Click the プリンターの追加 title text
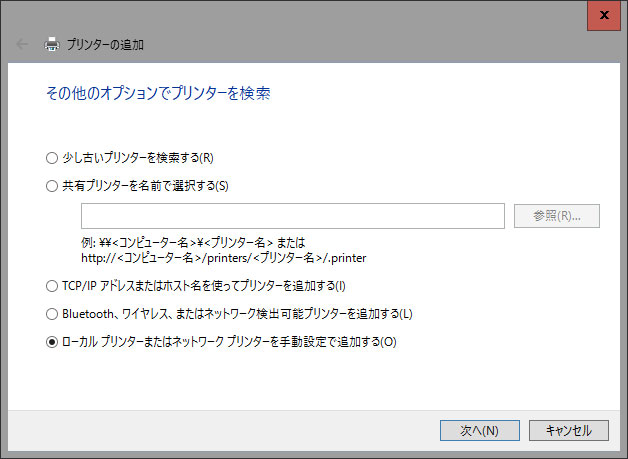The width and height of the screenshot is (628, 459). coord(105,44)
